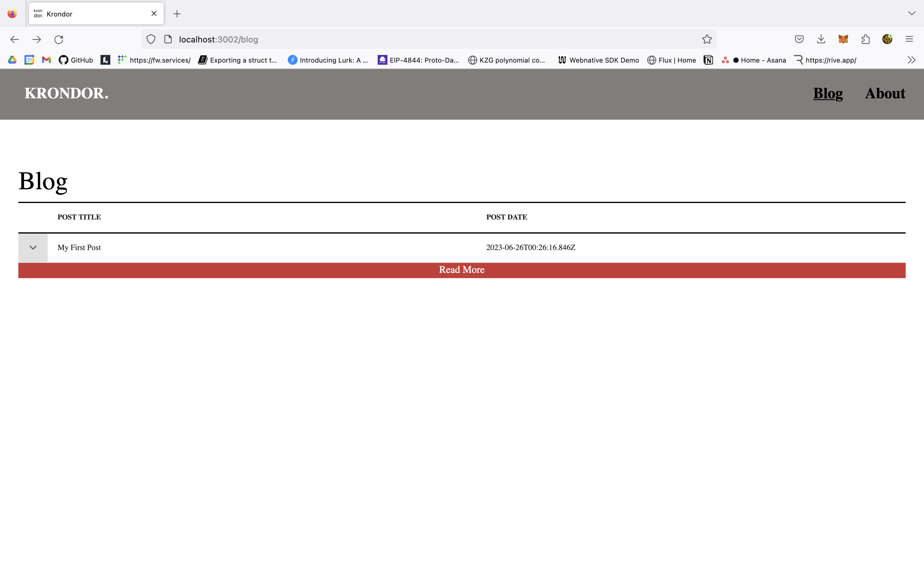Show more bookmarks overflow chevron

[x=911, y=60]
